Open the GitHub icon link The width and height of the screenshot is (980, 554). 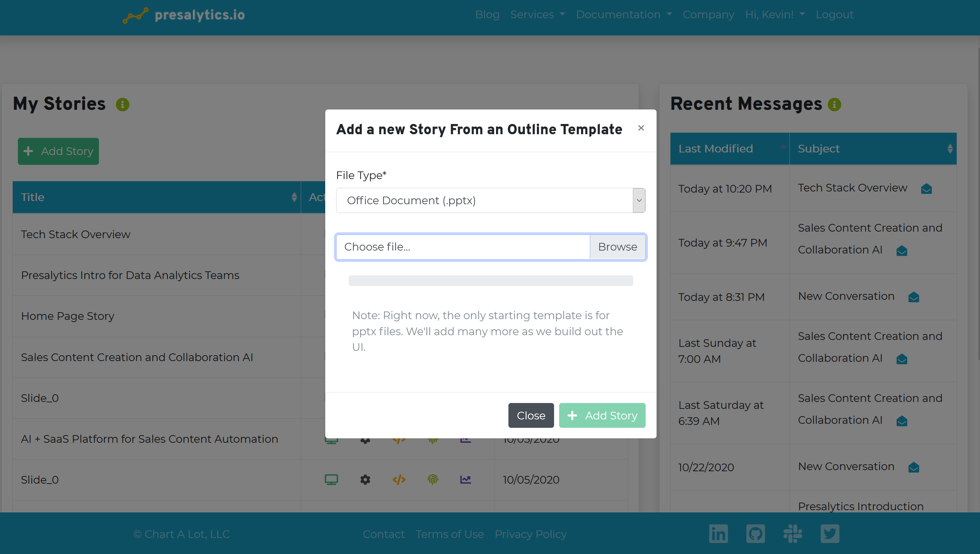pos(756,534)
